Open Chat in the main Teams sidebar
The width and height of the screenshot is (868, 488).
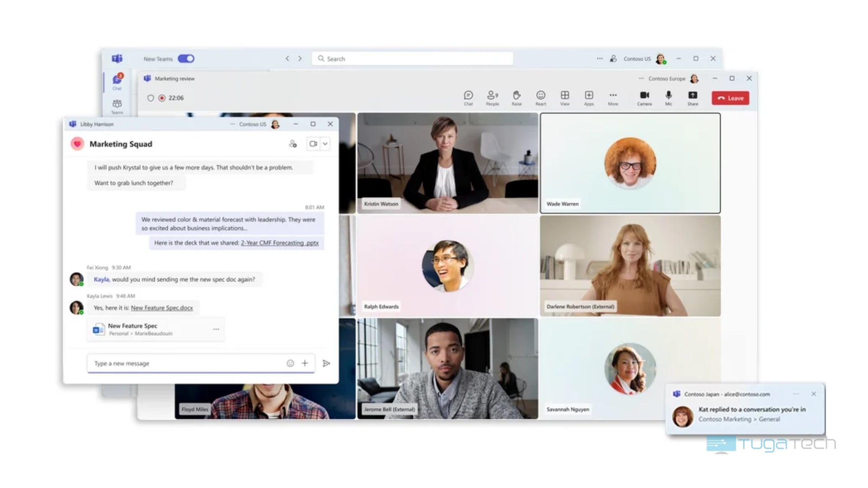tap(117, 82)
